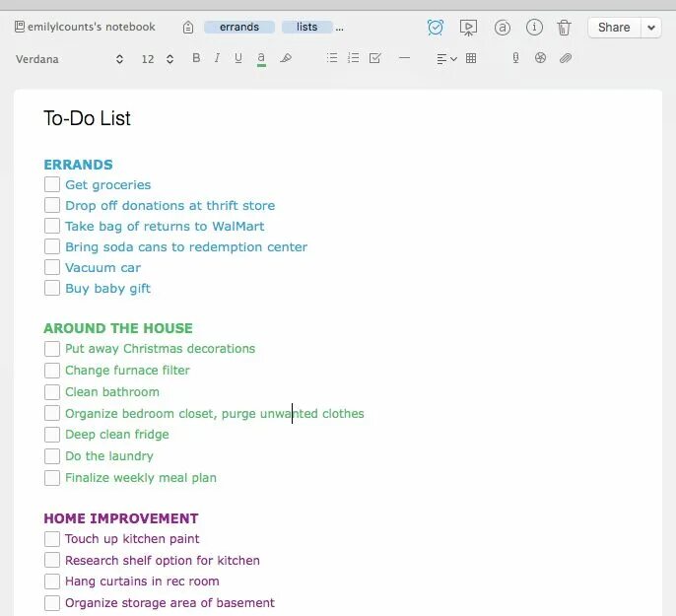Show more tags via ellipsis

(340, 29)
